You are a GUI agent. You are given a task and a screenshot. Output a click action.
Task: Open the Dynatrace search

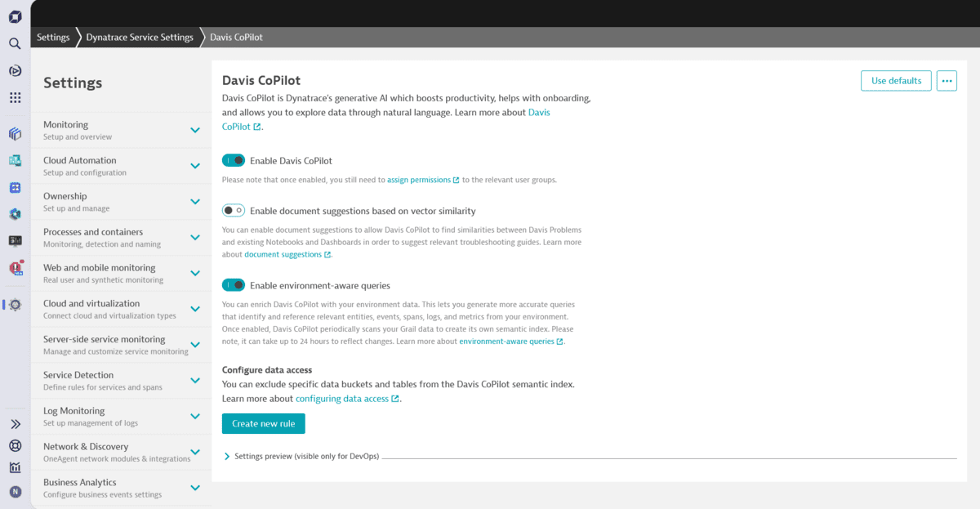coord(14,43)
